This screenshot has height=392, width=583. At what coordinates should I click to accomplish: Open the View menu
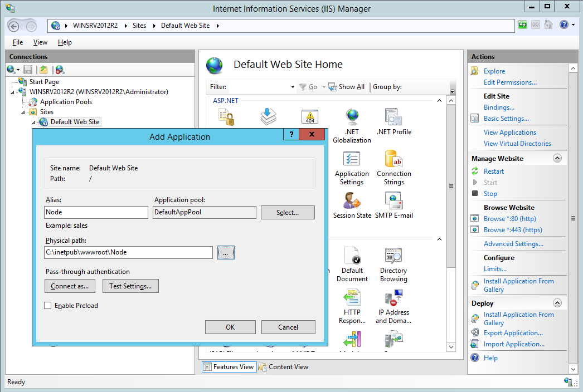[40, 42]
